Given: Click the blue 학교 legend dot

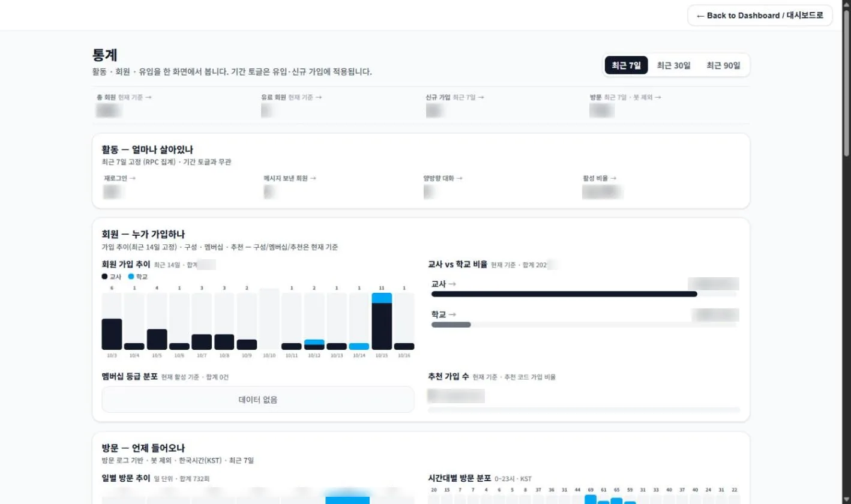Looking at the screenshot, I should pyautogui.click(x=131, y=277).
